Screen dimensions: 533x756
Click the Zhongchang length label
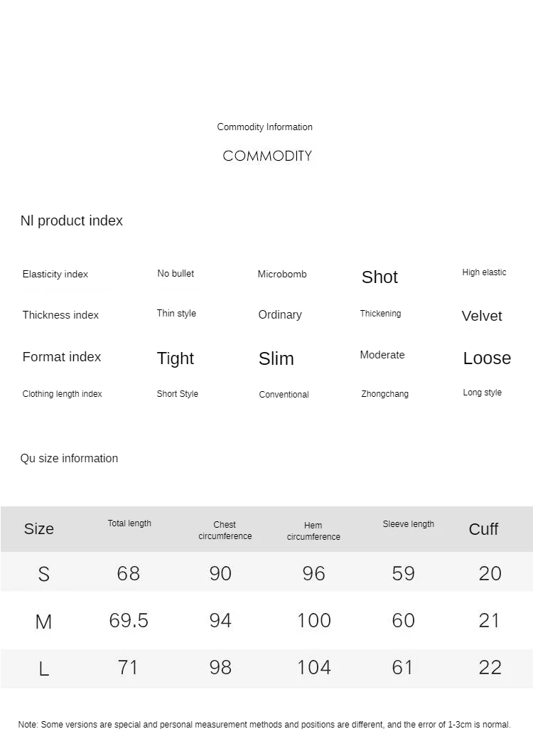pos(384,394)
